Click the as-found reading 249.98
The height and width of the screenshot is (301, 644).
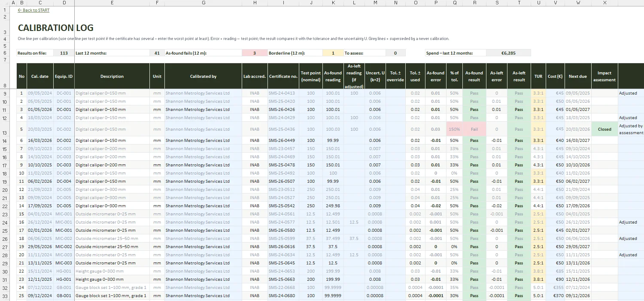pos(333,206)
